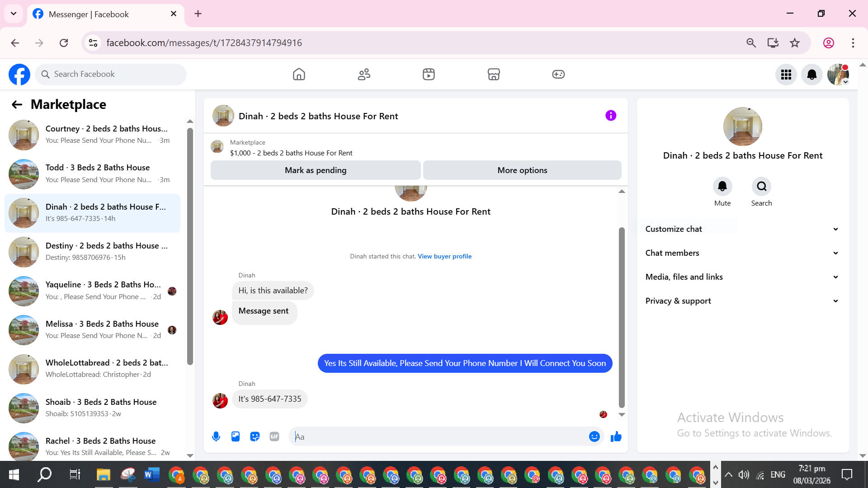Attach a photo with image icon

click(236, 436)
